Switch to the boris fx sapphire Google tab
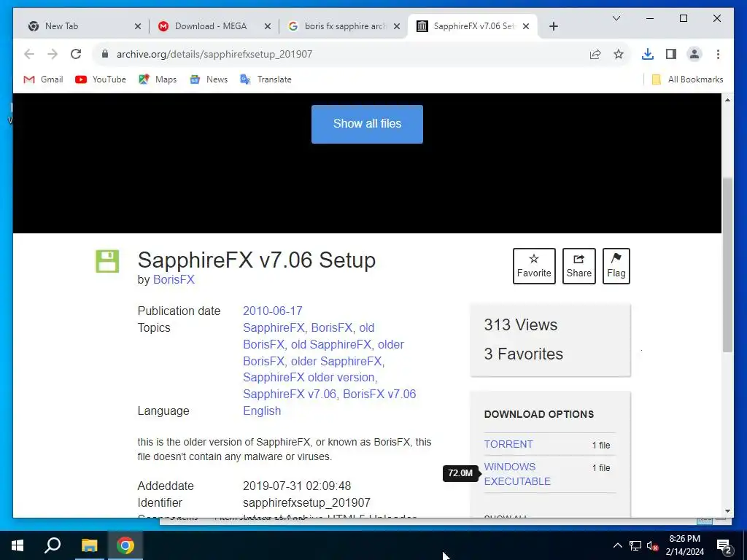 (x=344, y=26)
